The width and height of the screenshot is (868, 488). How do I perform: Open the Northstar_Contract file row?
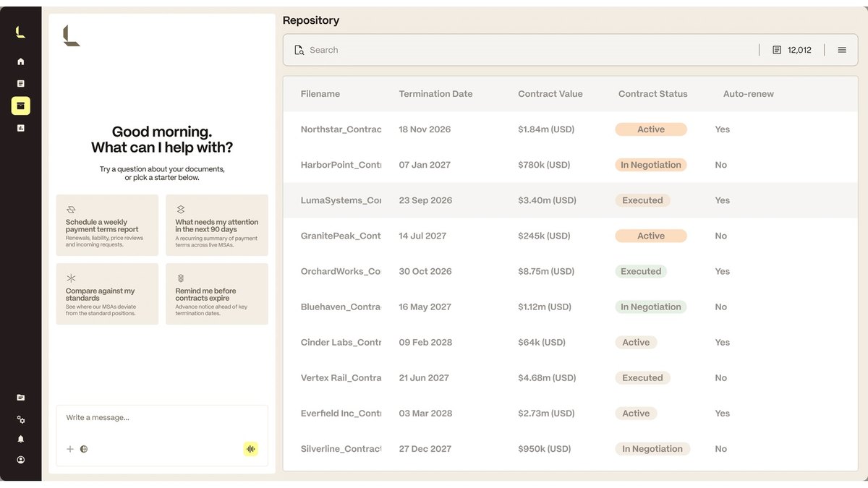click(570, 129)
